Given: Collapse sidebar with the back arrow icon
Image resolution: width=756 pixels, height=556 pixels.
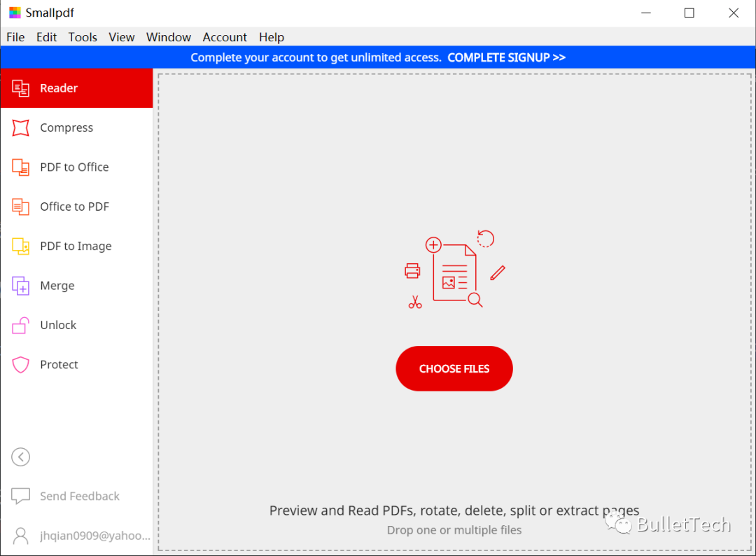Looking at the screenshot, I should [x=20, y=457].
